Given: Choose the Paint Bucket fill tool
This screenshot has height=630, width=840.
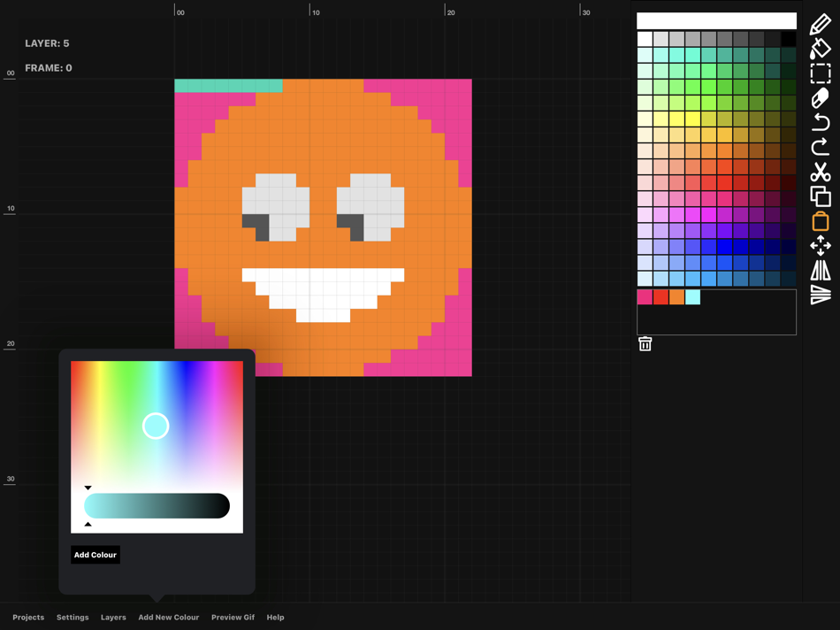Looking at the screenshot, I should click(x=820, y=49).
